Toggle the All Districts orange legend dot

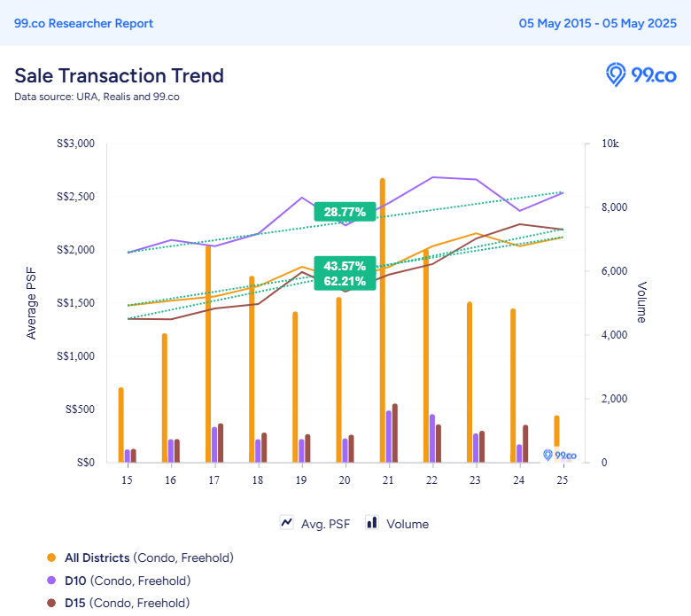point(51,558)
